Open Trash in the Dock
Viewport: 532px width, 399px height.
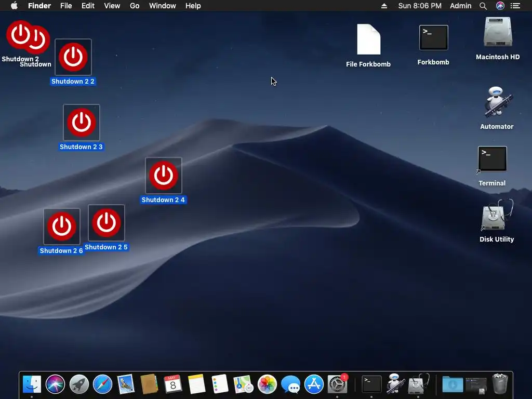pos(500,384)
